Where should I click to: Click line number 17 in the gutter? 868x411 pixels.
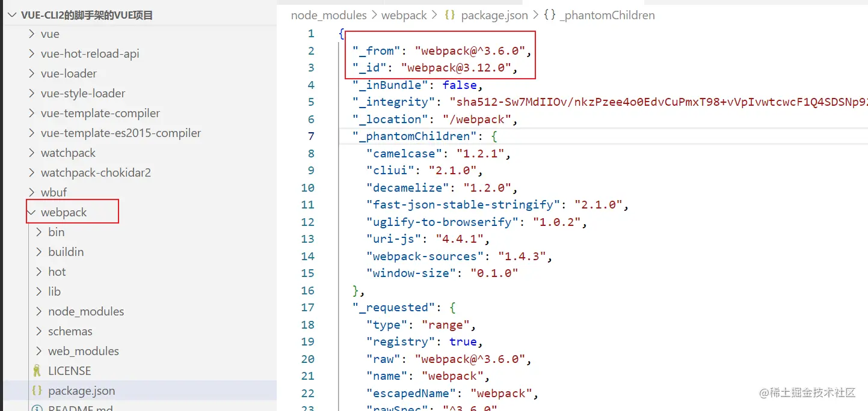pyautogui.click(x=307, y=308)
